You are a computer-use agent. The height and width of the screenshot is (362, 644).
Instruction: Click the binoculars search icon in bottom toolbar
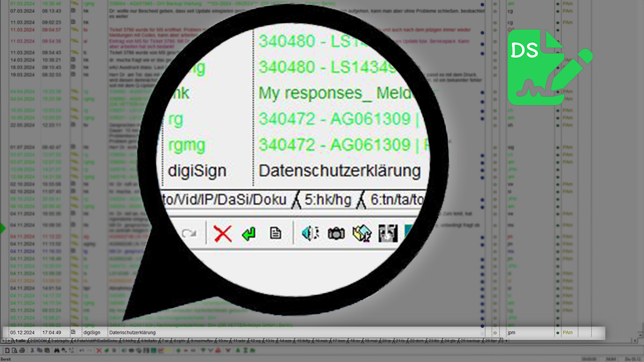coord(57,351)
